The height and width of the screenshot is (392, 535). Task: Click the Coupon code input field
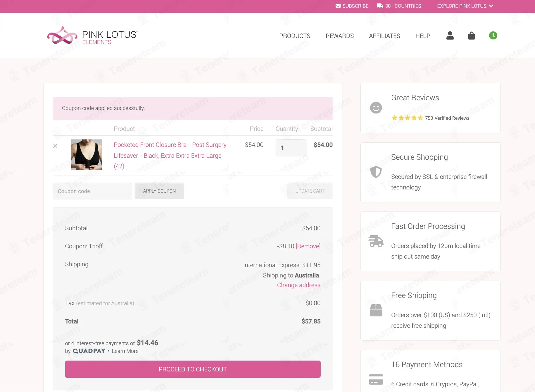[x=92, y=191]
